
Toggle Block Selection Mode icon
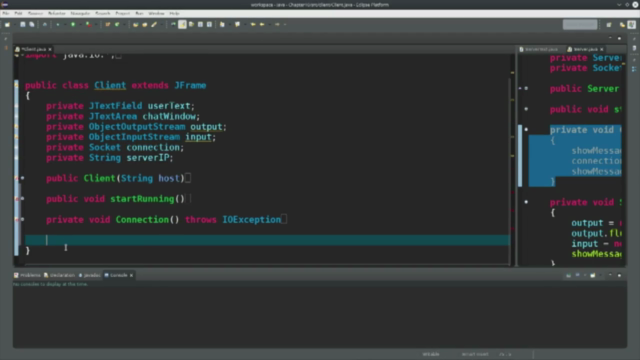click(x=200, y=24)
